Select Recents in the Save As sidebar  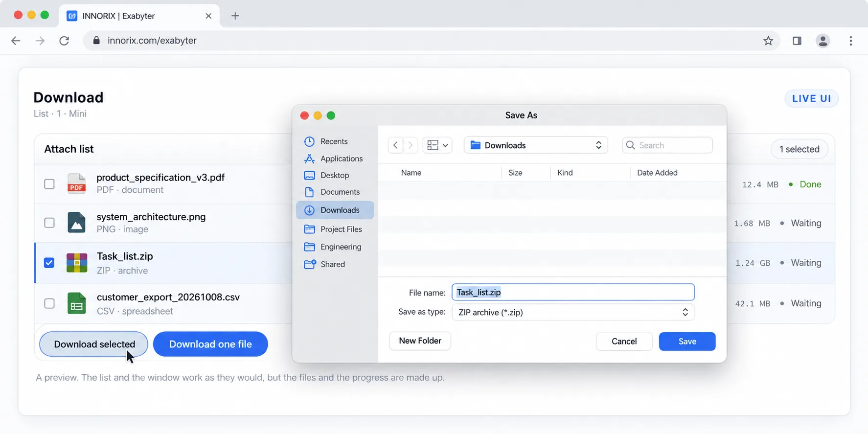click(x=335, y=141)
